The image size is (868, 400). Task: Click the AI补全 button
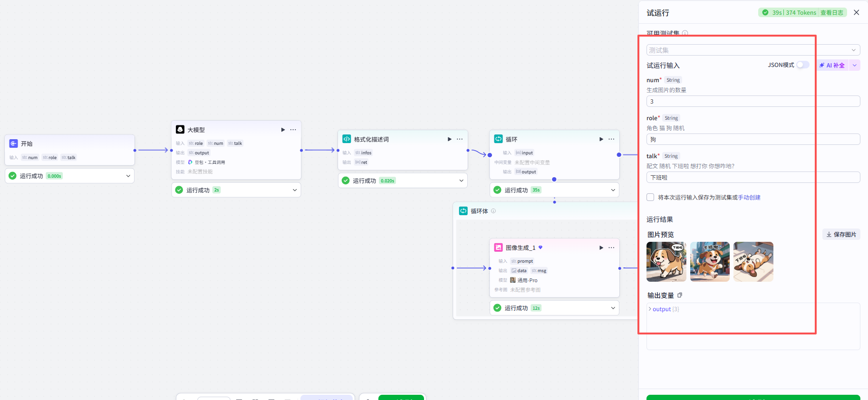pos(832,66)
